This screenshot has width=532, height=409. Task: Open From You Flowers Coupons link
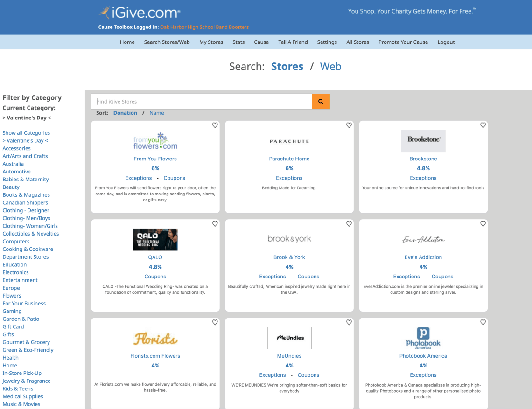[175, 178]
